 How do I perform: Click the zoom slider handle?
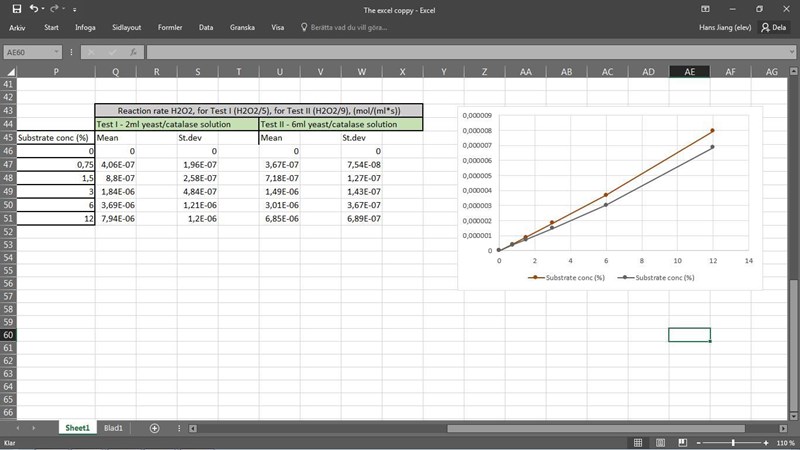733,442
